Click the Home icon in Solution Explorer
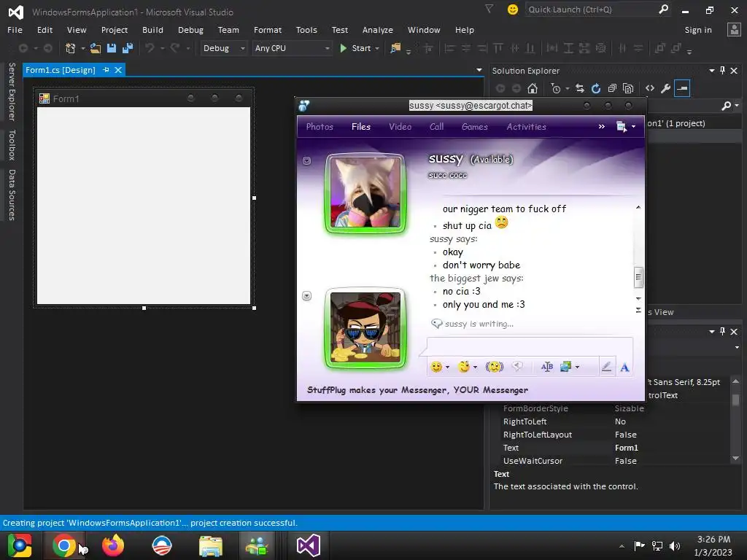This screenshot has width=747, height=560. pyautogui.click(x=532, y=88)
